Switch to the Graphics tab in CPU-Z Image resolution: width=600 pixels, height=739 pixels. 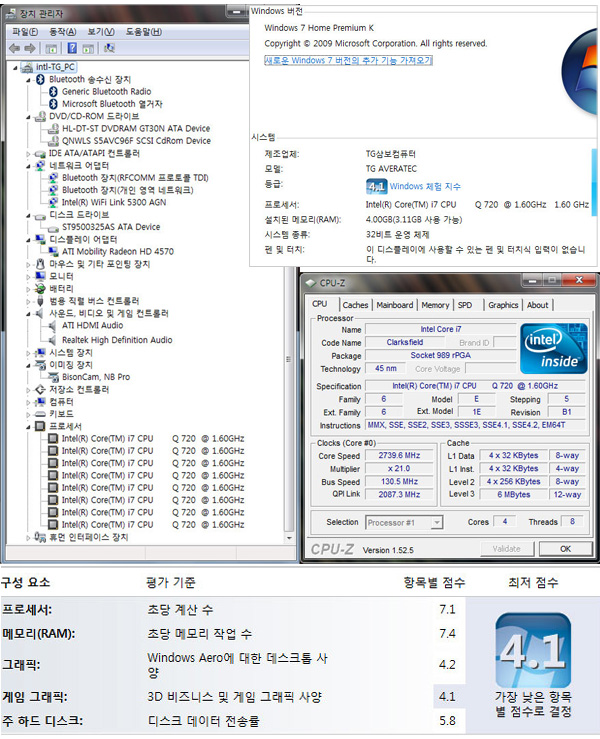(503, 305)
